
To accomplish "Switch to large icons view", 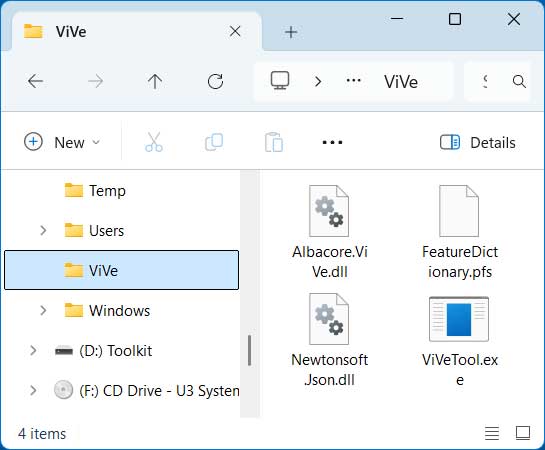I will pos(522,433).
